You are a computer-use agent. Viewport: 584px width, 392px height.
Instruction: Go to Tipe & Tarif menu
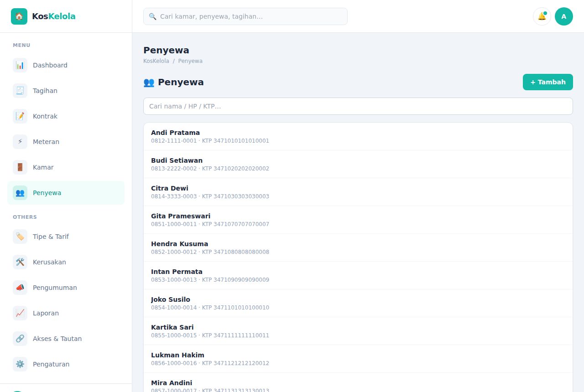[66, 237]
